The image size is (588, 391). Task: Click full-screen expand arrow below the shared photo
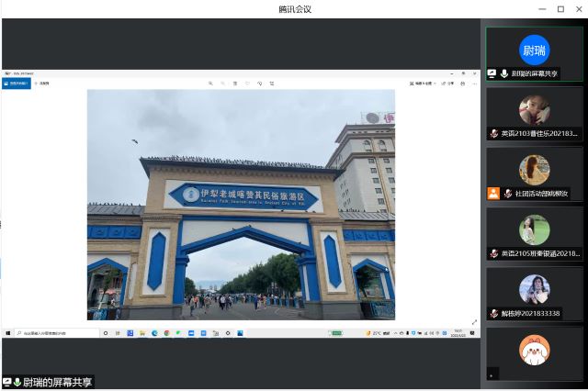474,322
